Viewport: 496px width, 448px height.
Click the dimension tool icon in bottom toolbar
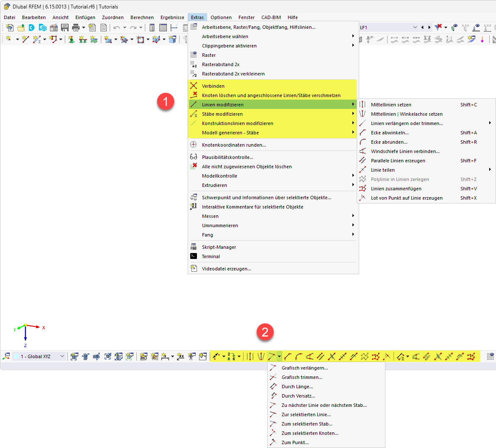(x=165, y=356)
